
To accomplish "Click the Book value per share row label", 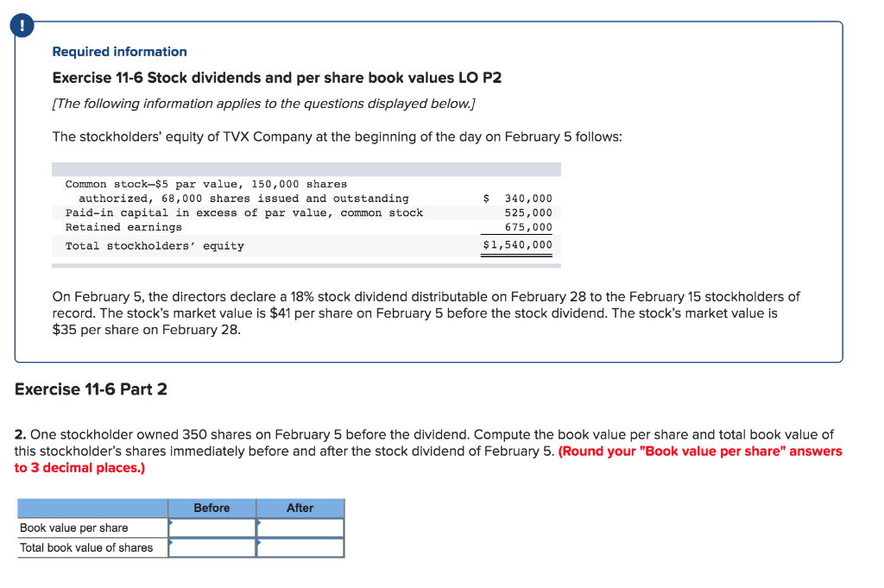I will click(78, 528).
